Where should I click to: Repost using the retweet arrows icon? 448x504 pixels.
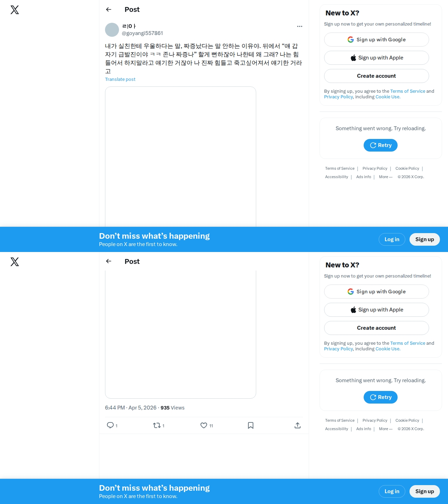pos(157,425)
